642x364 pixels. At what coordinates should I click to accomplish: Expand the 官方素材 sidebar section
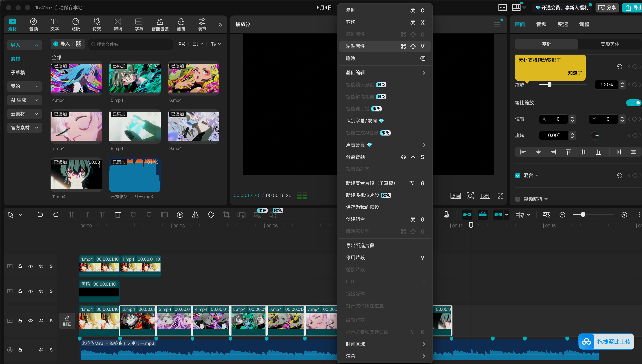point(24,128)
